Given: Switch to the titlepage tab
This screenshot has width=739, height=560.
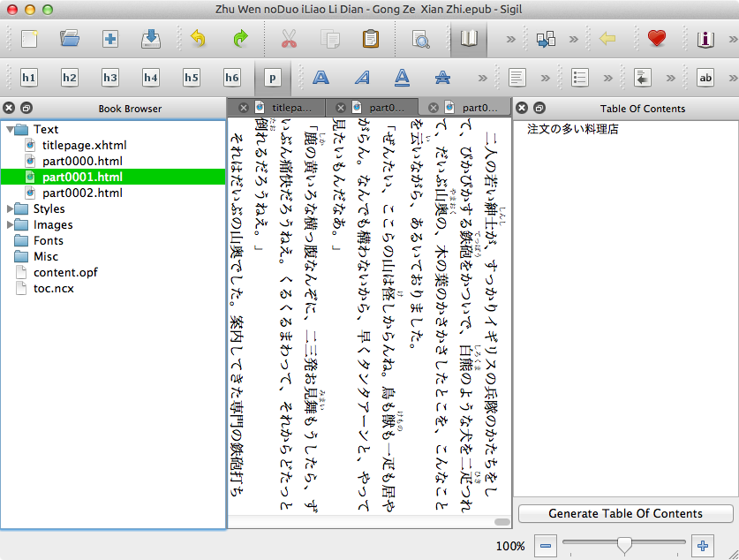Looking at the screenshot, I should click(290, 108).
